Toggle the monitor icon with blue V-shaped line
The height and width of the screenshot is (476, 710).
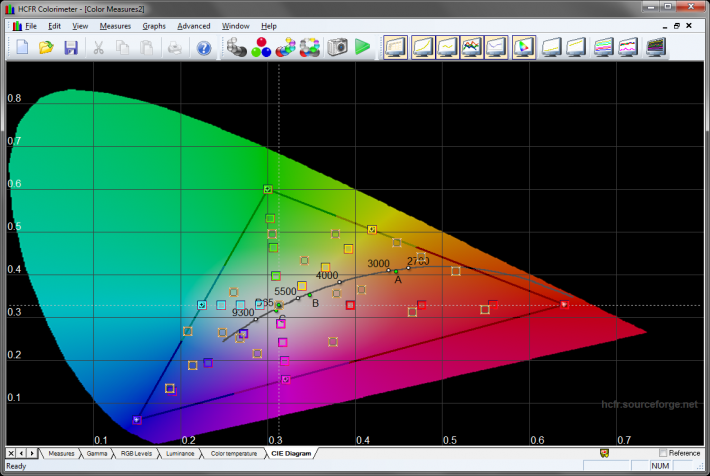click(x=496, y=47)
